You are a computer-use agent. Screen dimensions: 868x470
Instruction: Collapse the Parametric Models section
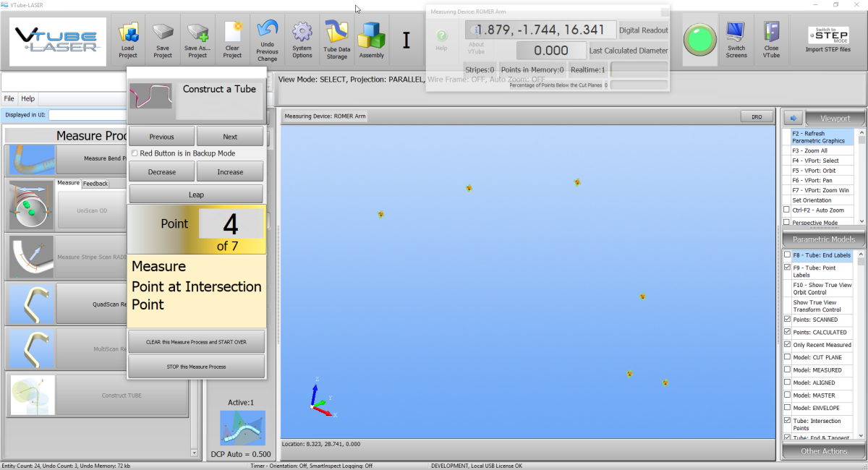tap(823, 239)
